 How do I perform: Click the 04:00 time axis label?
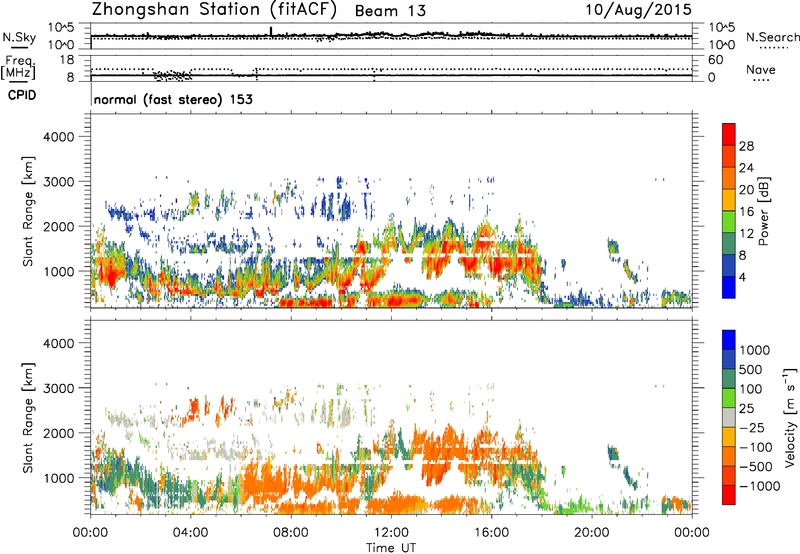tap(191, 533)
